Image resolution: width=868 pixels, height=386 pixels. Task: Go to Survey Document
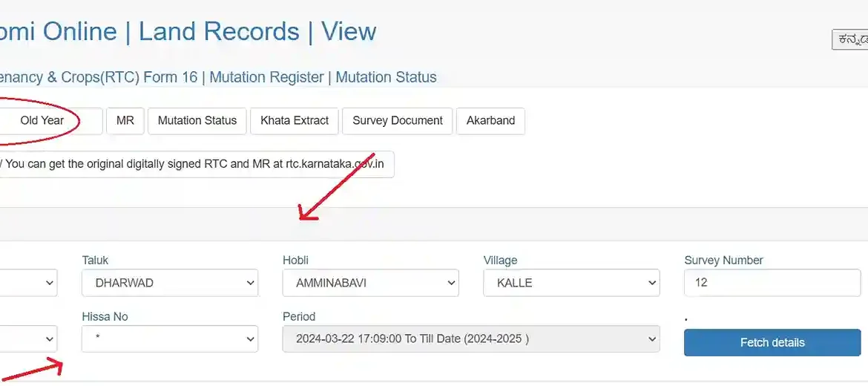398,121
